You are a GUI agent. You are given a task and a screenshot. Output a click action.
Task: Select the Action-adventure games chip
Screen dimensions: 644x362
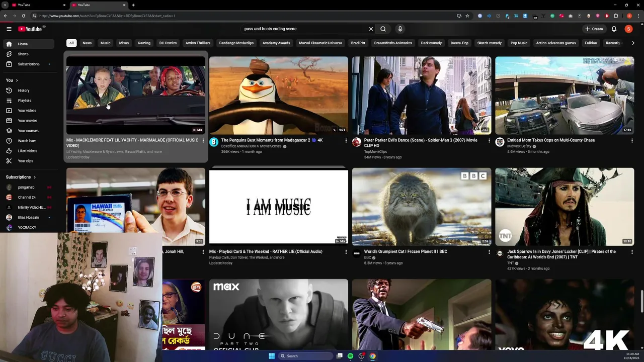(x=556, y=43)
